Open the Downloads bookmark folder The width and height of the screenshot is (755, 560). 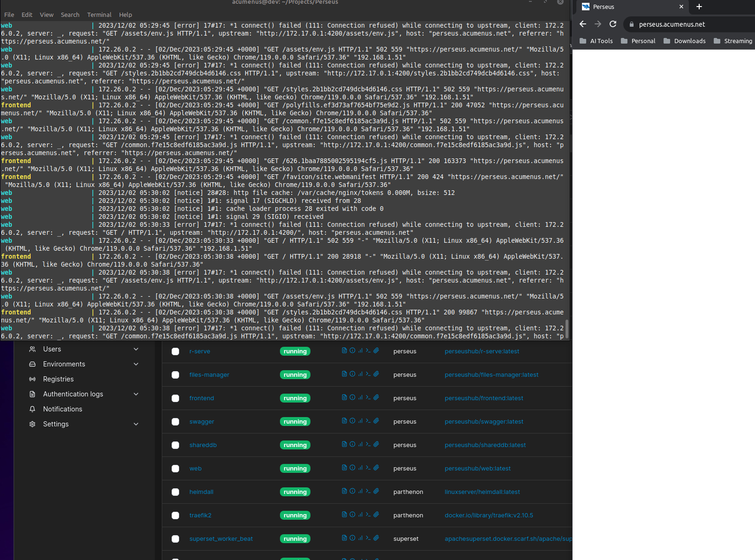[x=684, y=41]
